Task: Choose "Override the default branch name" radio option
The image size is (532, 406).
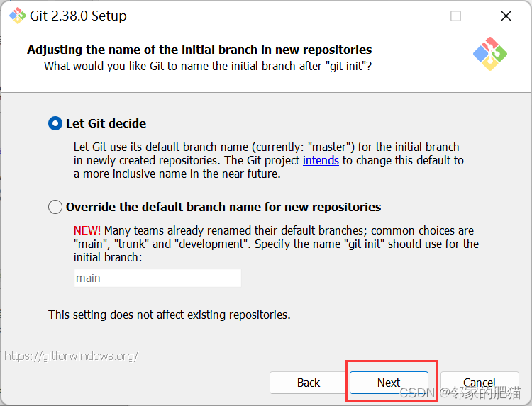Action: click(x=55, y=207)
